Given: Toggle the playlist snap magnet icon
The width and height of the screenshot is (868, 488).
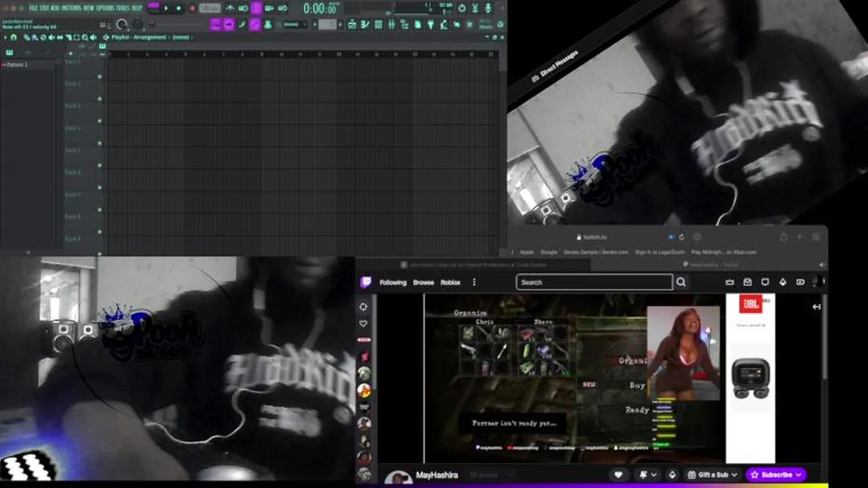Looking at the screenshot, I should coord(14,37).
